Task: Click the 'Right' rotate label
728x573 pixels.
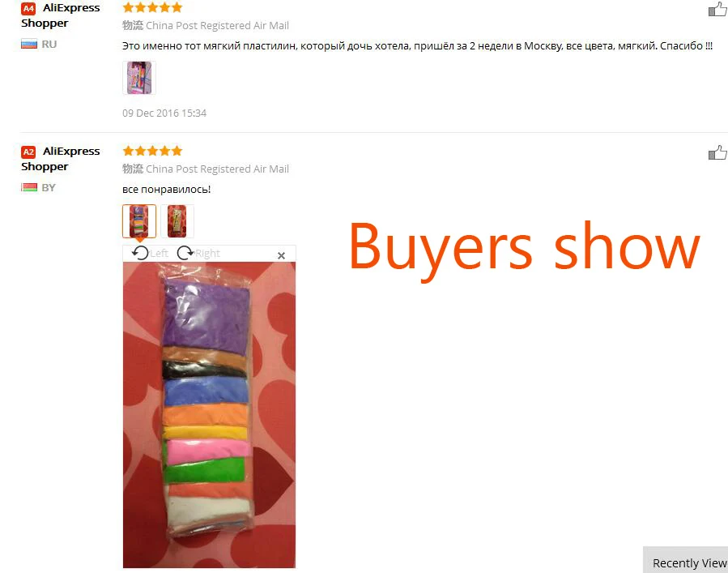Action: pos(207,254)
